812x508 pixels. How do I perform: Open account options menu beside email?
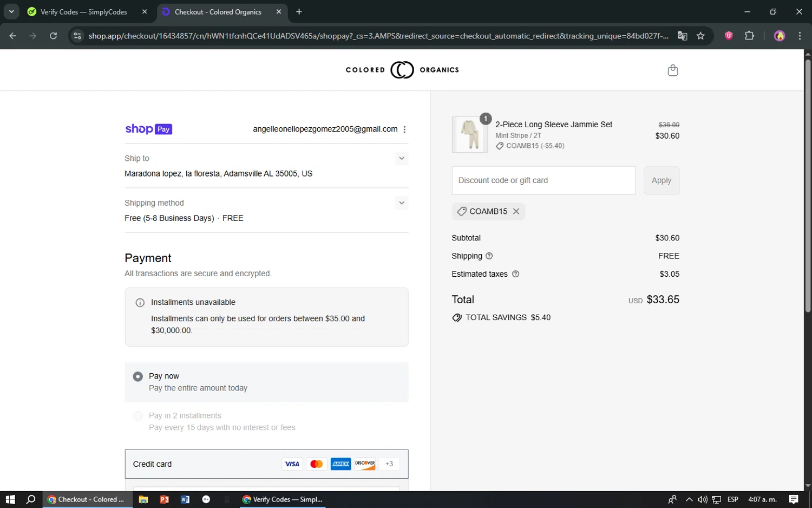point(404,129)
